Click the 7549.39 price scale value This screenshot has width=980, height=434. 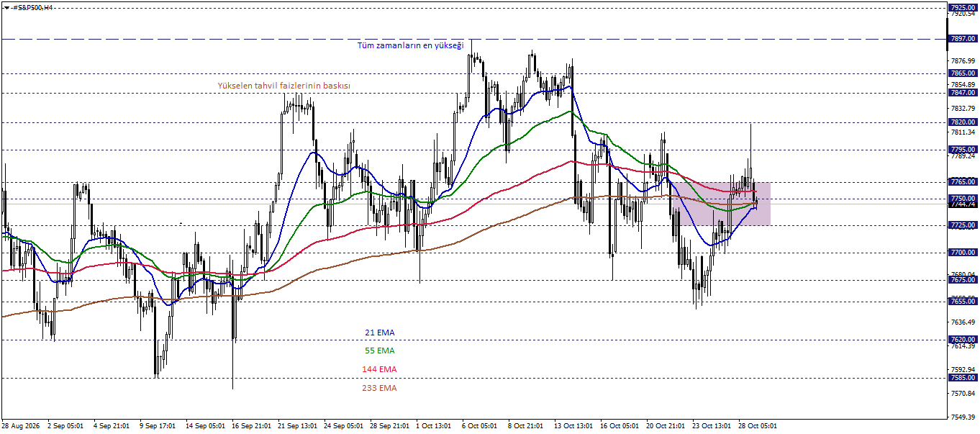click(963, 417)
